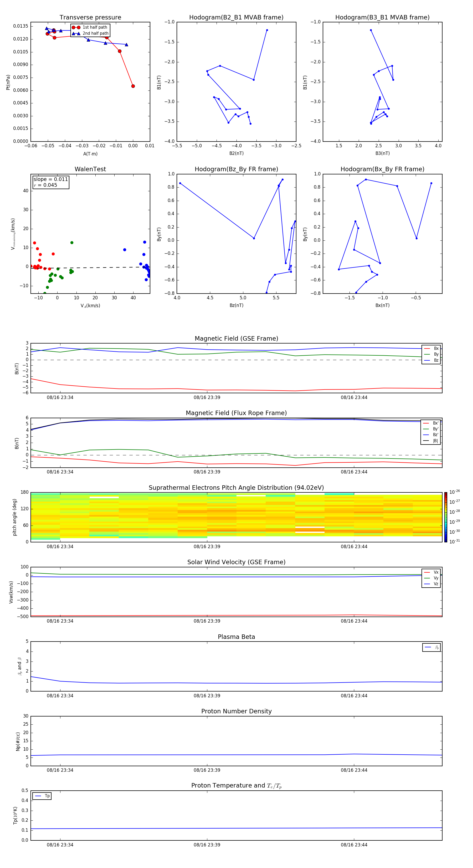
Task: Click the 'Hodogram(B3_B1 MVAB frame)' title
Action: 382,18
